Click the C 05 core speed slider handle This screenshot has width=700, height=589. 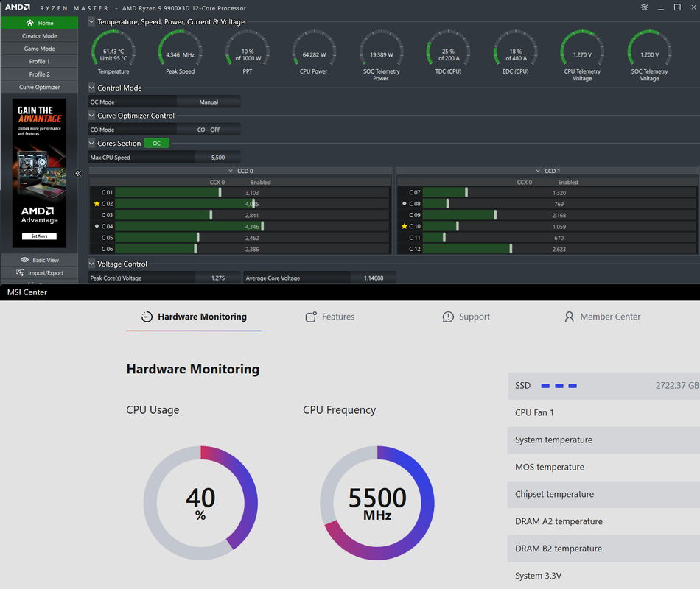point(197,237)
